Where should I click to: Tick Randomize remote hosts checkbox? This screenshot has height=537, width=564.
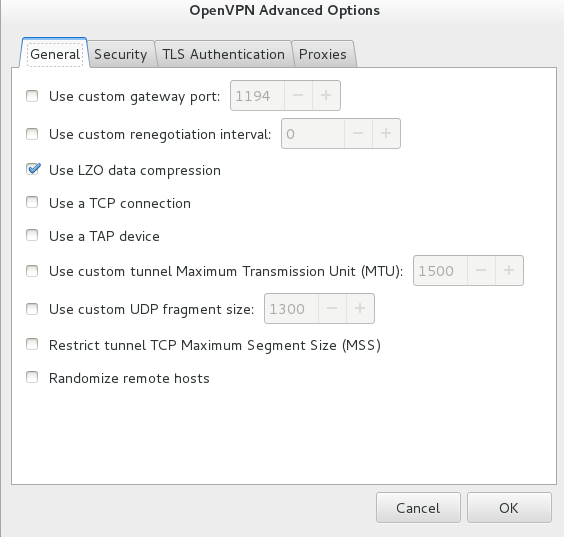(x=32, y=378)
